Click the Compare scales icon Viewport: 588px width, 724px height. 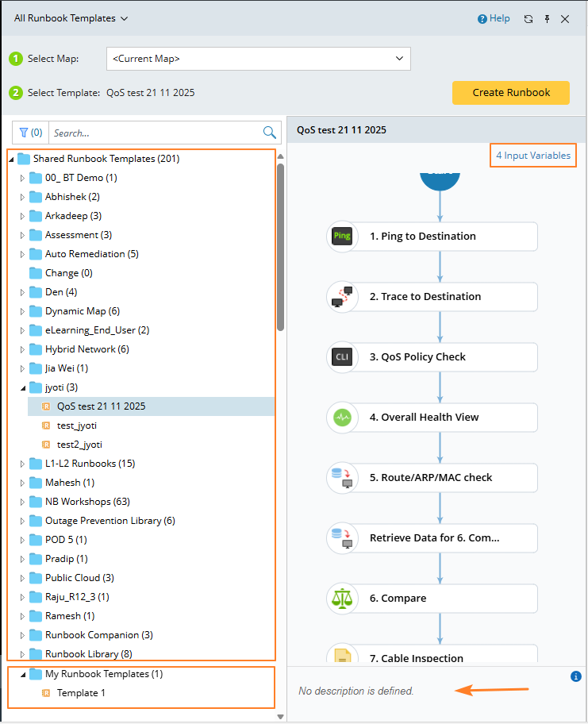pos(342,598)
